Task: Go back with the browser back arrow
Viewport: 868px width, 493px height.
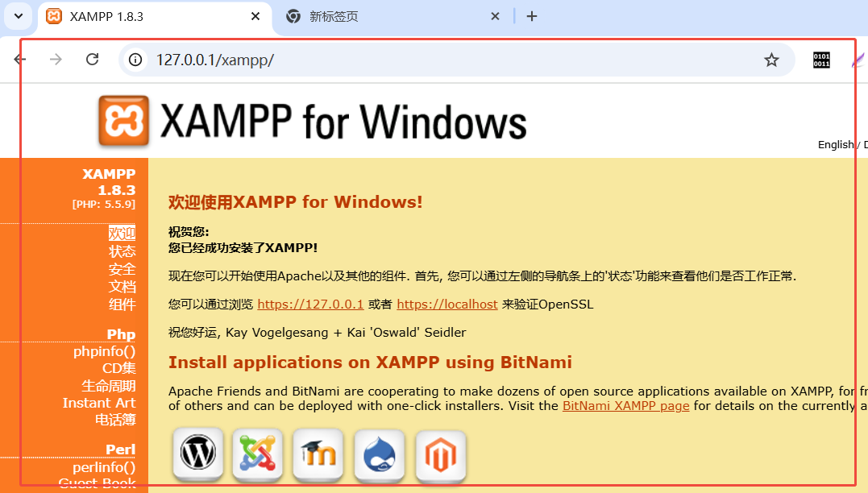Action: 20,60
